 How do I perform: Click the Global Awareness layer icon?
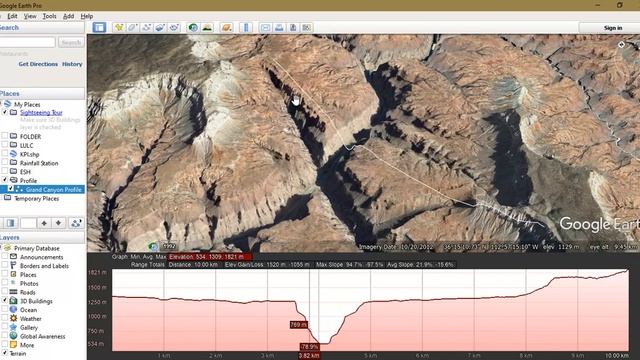(13, 336)
